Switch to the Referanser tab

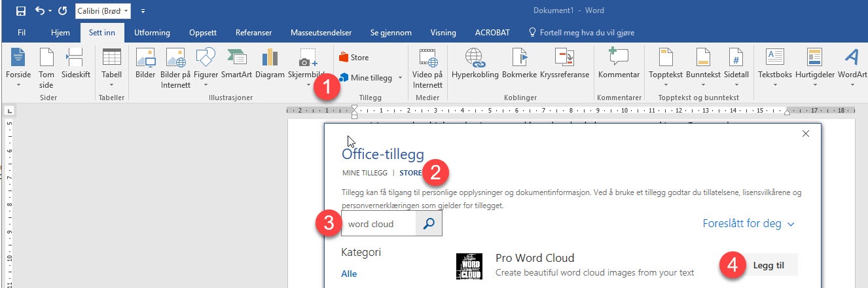(x=255, y=32)
